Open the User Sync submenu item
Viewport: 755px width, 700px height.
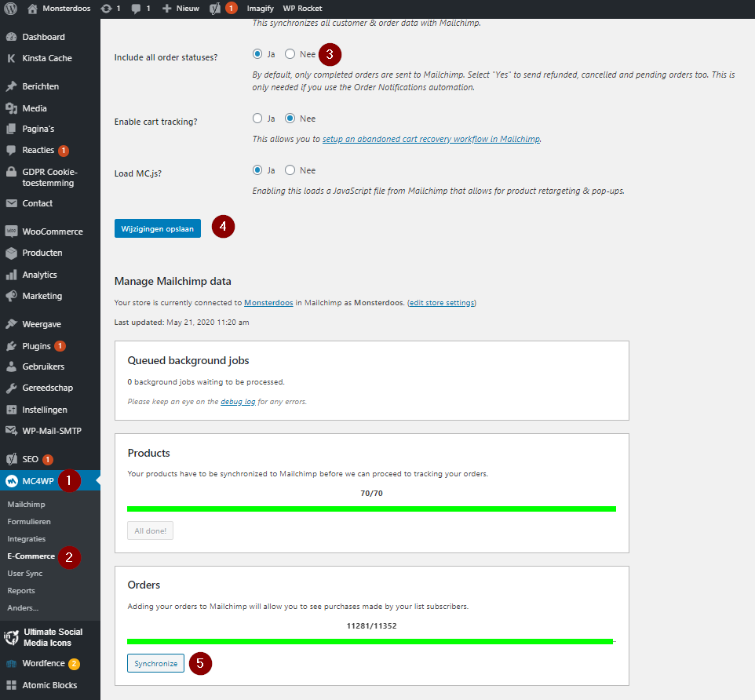[24, 574]
